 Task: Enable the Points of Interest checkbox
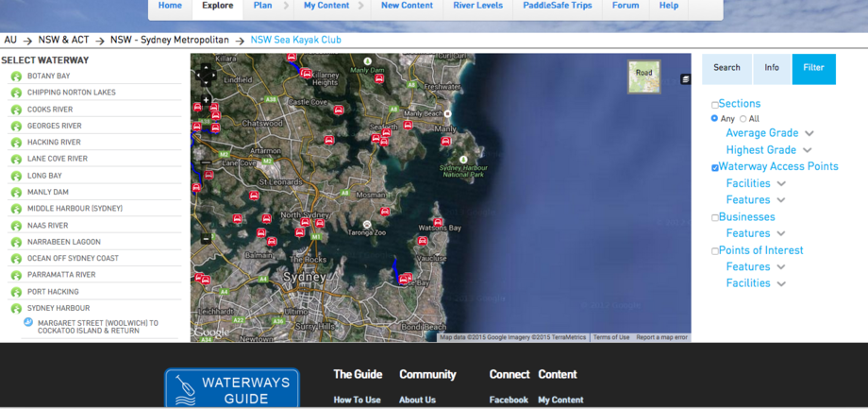714,251
